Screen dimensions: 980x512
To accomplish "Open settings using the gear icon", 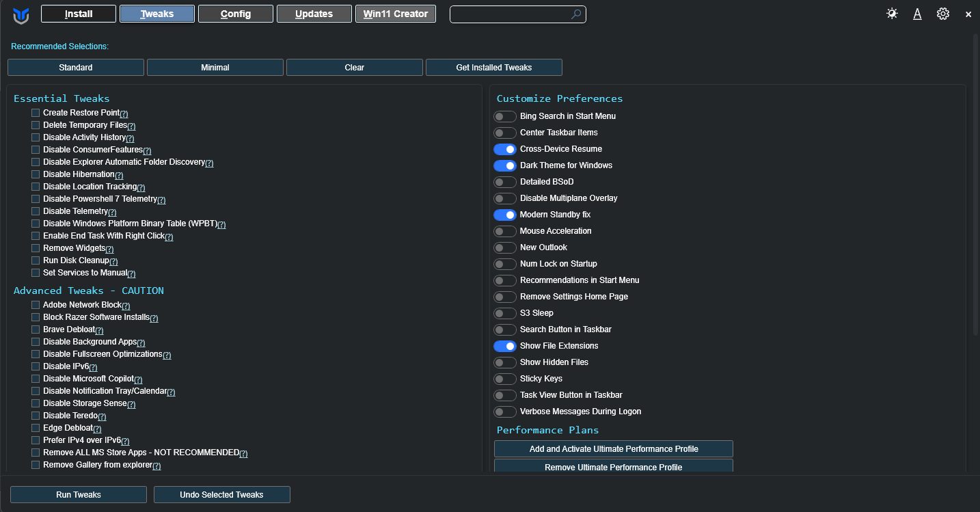I will point(943,14).
